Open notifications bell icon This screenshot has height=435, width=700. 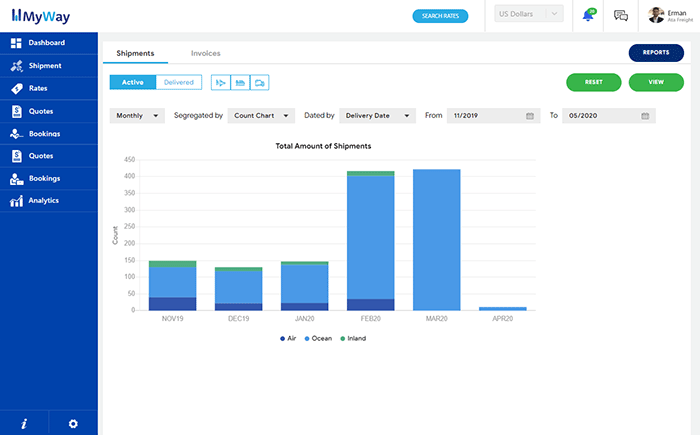coord(588,16)
